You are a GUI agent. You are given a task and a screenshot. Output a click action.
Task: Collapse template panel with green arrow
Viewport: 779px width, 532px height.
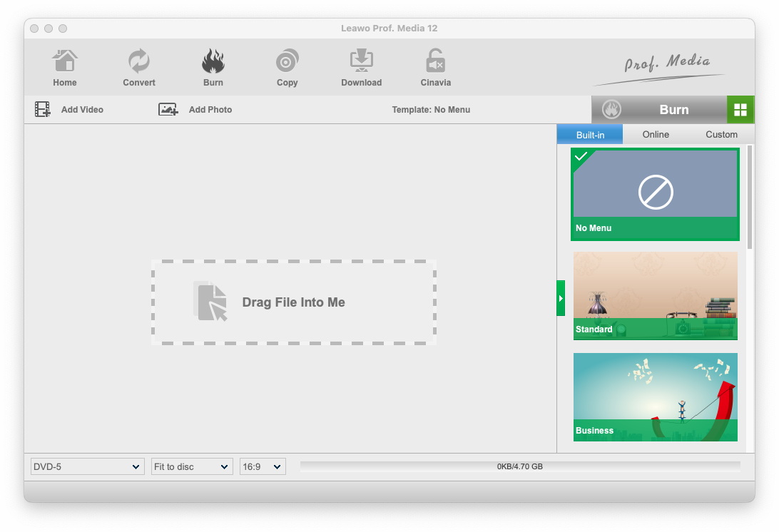[561, 298]
